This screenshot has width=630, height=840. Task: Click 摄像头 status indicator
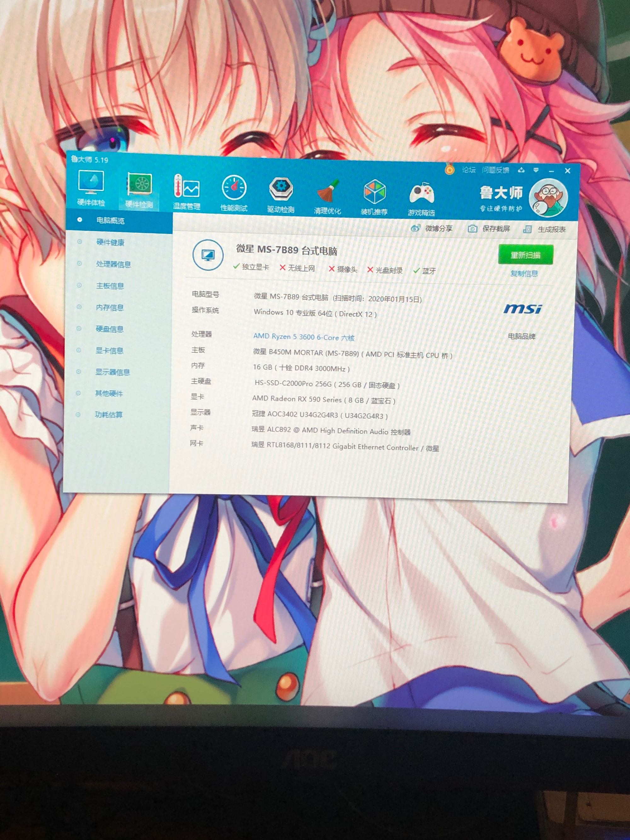(x=342, y=269)
